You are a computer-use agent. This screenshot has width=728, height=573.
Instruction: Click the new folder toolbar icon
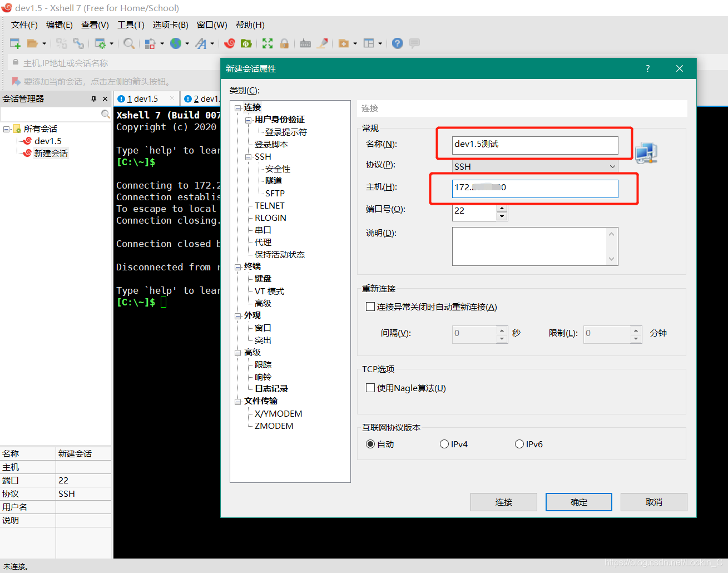344,43
